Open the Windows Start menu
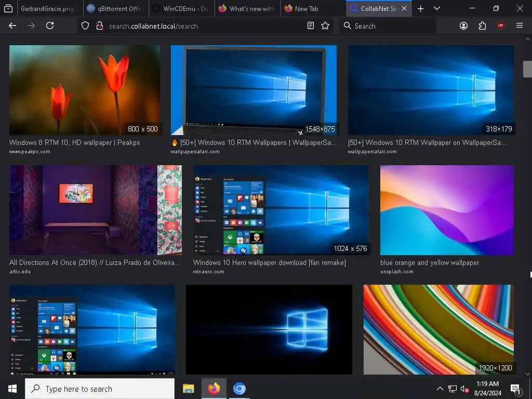This screenshot has width=532, height=399. pos(12,389)
